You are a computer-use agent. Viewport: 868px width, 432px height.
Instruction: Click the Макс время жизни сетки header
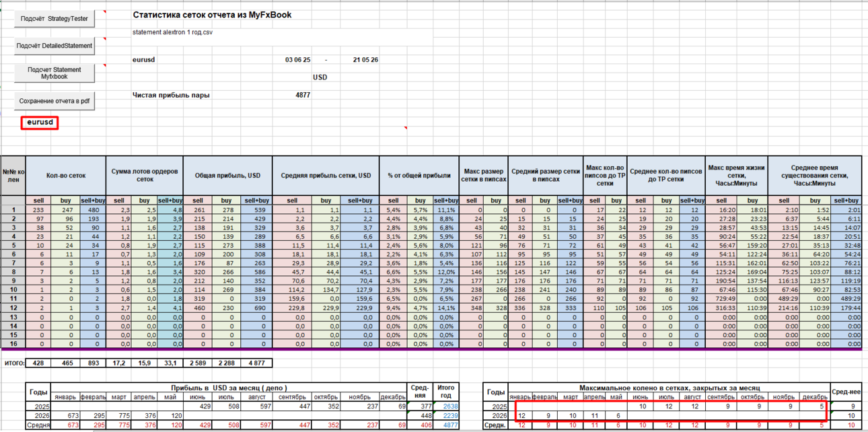(x=736, y=176)
